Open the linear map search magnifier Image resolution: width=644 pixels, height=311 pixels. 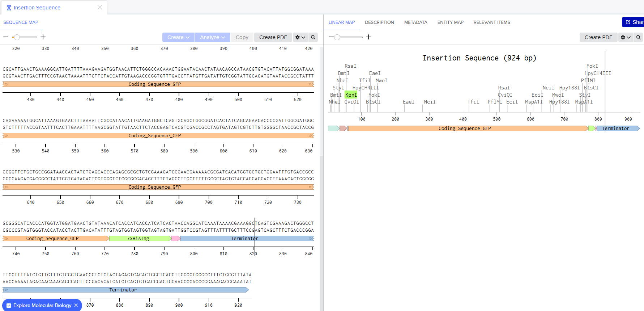tap(639, 37)
